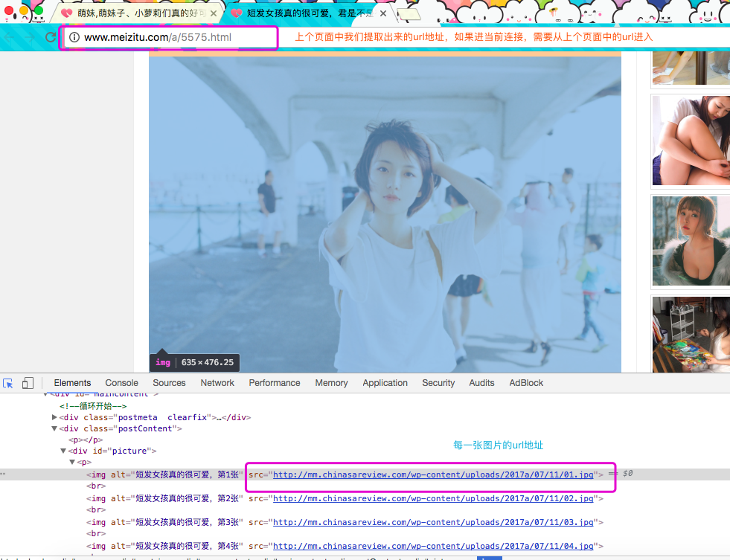Open a new browser tab
The width and height of the screenshot is (730, 560).
409,14
